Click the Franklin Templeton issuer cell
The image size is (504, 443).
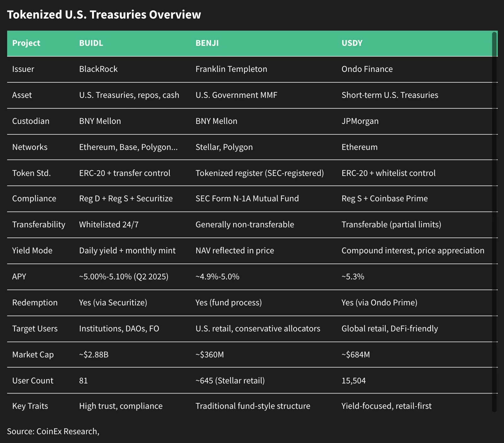tap(231, 69)
